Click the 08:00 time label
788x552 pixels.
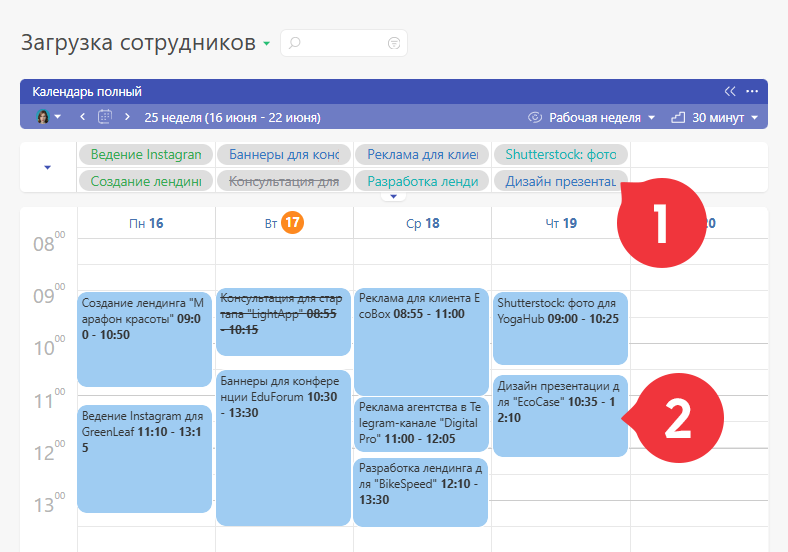click(49, 242)
